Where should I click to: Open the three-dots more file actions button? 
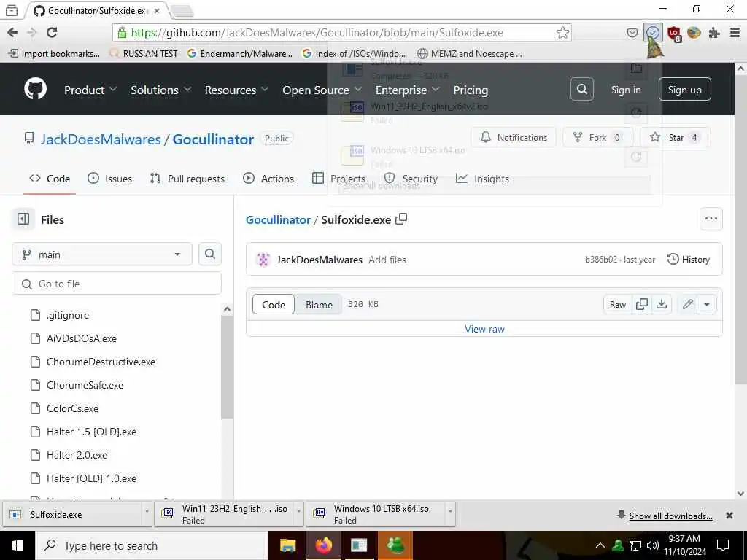coord(711,219)
